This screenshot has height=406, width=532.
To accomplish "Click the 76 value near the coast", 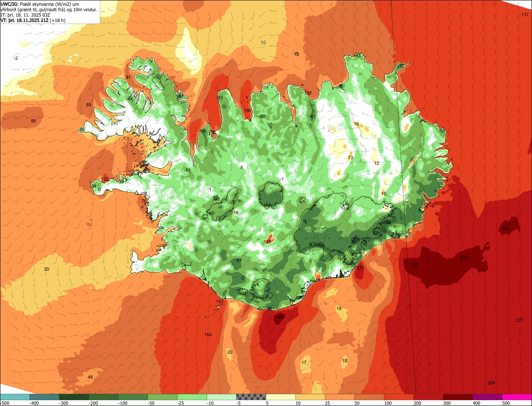I will tap(144, 201).
